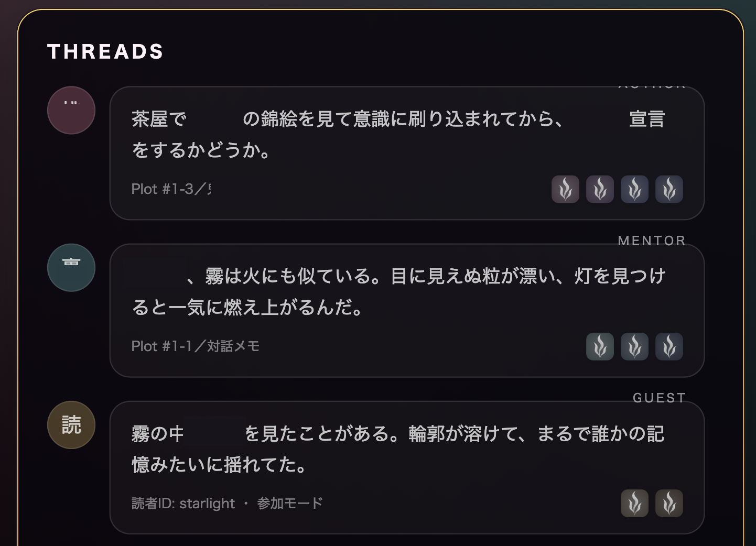This screenshot has height=546, width=756.
Task: Open the Plot #1-1／対話メモ reference
Action: pos(195,346)
